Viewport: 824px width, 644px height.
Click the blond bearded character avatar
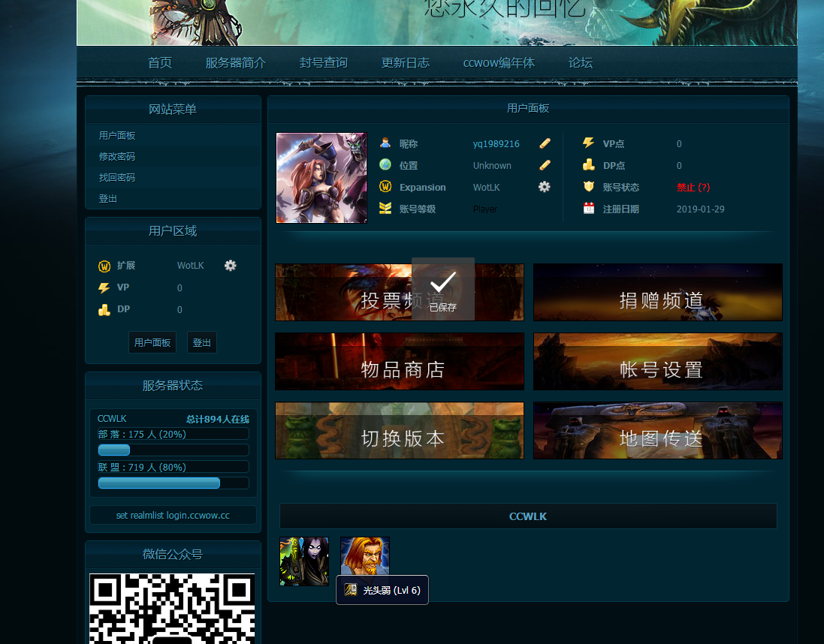364,557
